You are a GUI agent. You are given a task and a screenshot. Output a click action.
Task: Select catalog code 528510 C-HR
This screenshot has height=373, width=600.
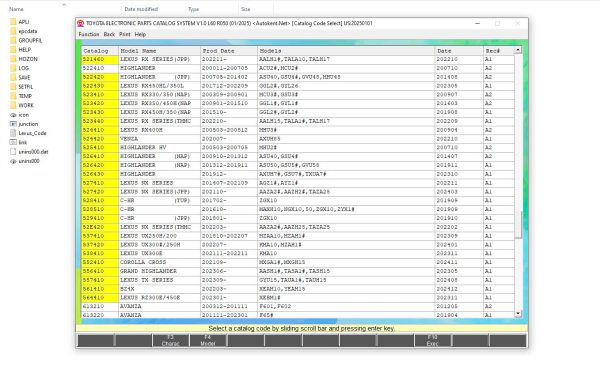click(x=100, y=209)
